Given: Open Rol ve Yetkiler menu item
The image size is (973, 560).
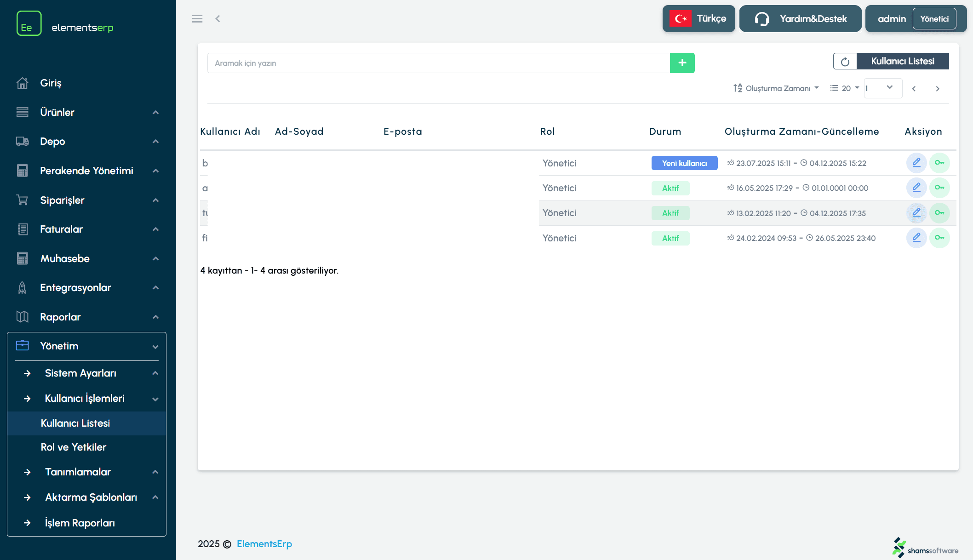Looking at the screenshot, I should 74,447.
